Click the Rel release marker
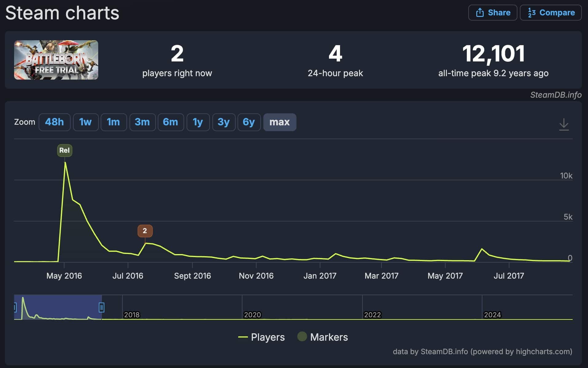588x368 pixels. point(64,151)
